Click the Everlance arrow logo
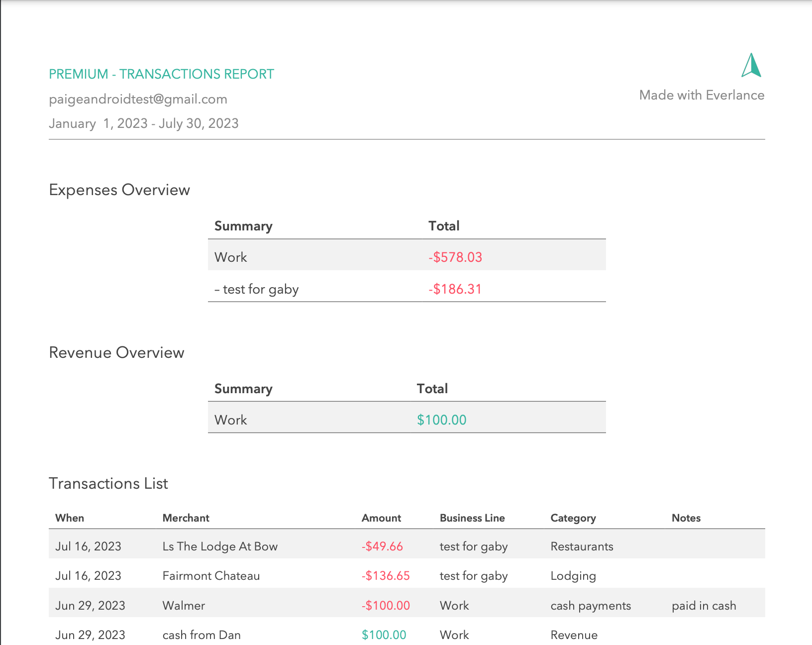 pyautogui.click(x=750, y=68)
